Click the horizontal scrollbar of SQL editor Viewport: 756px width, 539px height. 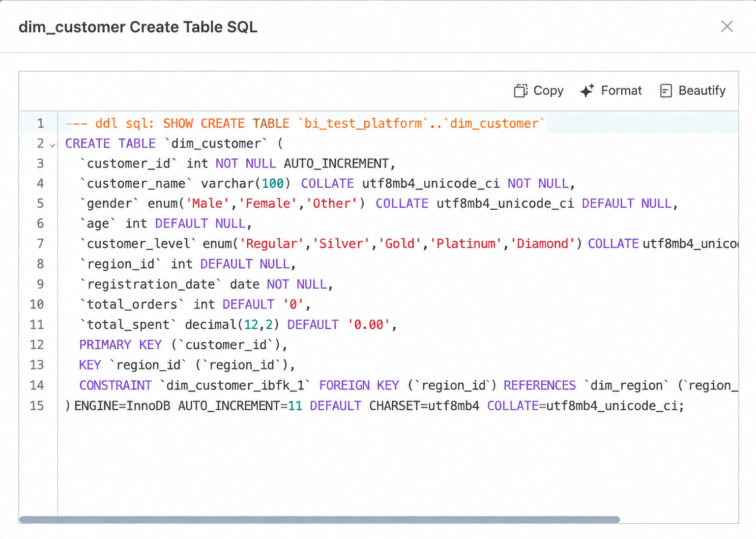coord(319,520)
